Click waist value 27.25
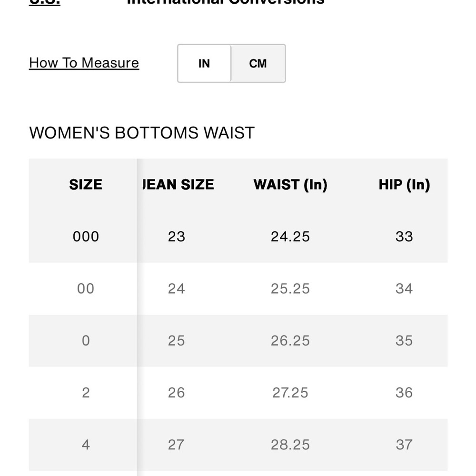Screen dimensions: 476x476 tap(290, 393)
